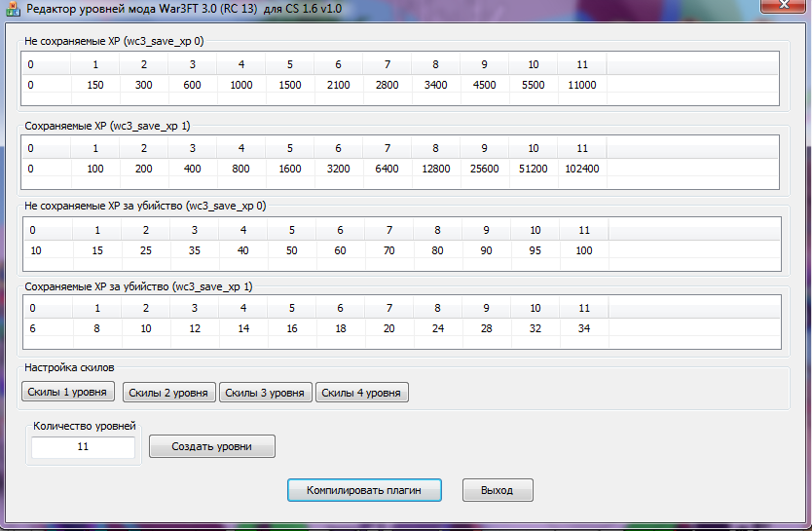Select cell 4500 in non-saved XP table
The width and height of the screenshot is (812, 531).
(x=484, y=85)
